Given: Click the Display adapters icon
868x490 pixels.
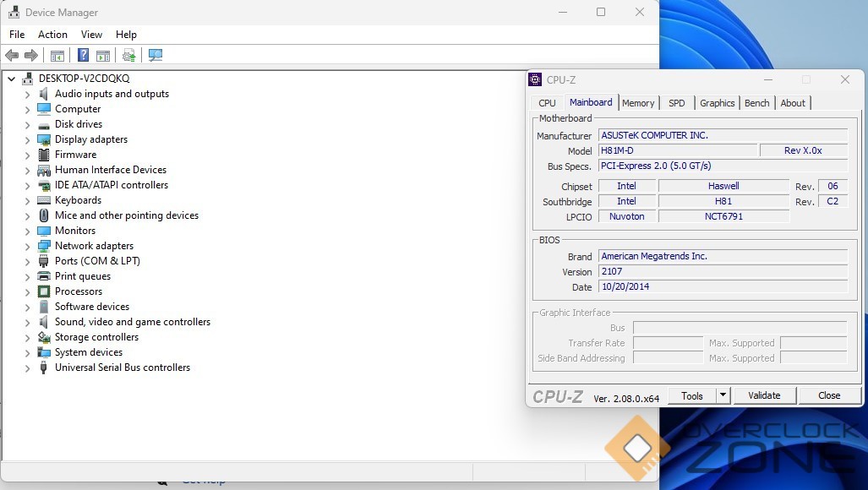Looking at the screenshot, I should pyautogui.click(x=44, y=139).
